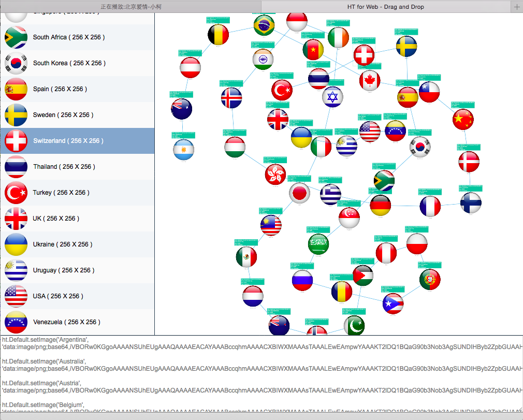Select the Portugal flag node in graph
Image resolution: width=523 pixels, height=420 pixels.
[x=430, y=280]
